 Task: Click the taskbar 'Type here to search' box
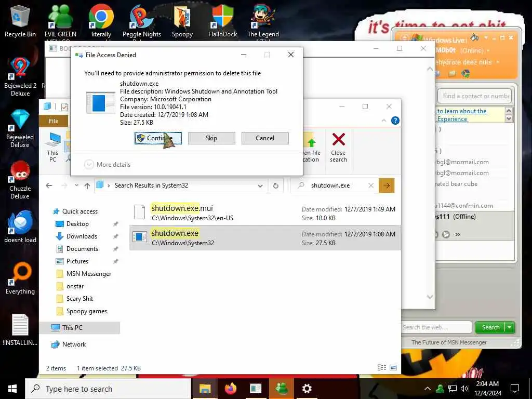click(x=108, y=389)
